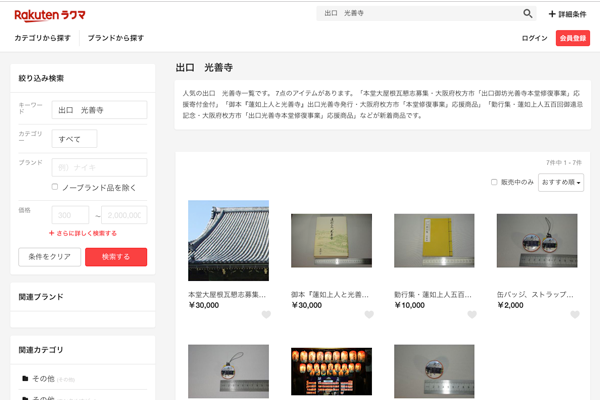Click the minimum price field

70,214
